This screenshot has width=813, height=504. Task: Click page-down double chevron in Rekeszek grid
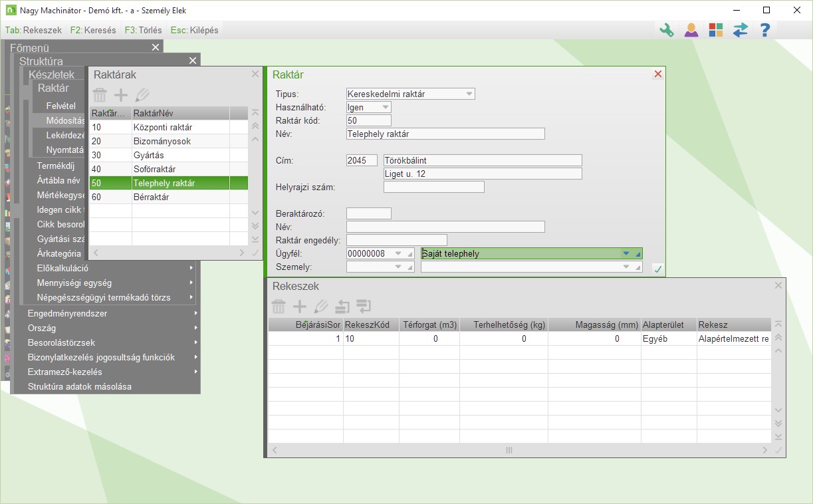[778, 424]
